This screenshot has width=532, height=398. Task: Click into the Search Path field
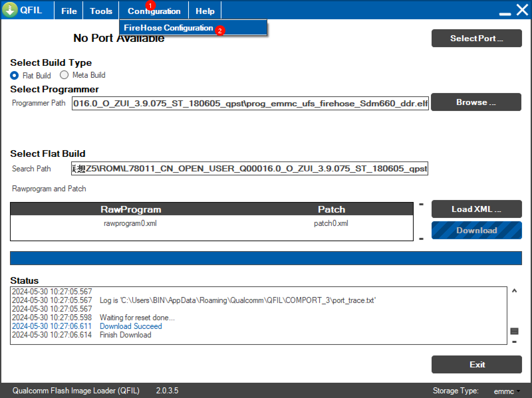[250, 168]
